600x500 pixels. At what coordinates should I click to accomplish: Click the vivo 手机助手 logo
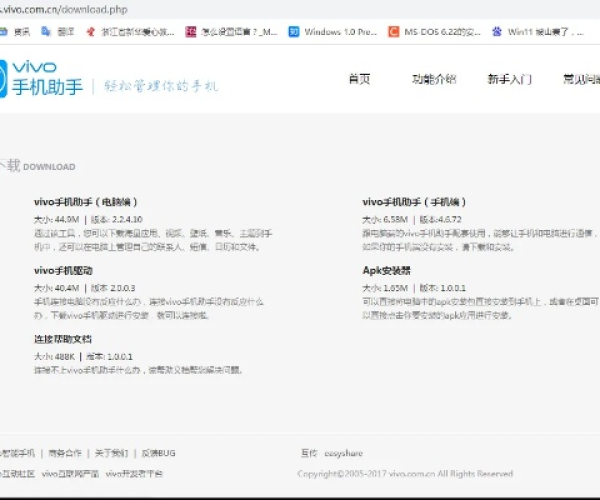(41, 78)
